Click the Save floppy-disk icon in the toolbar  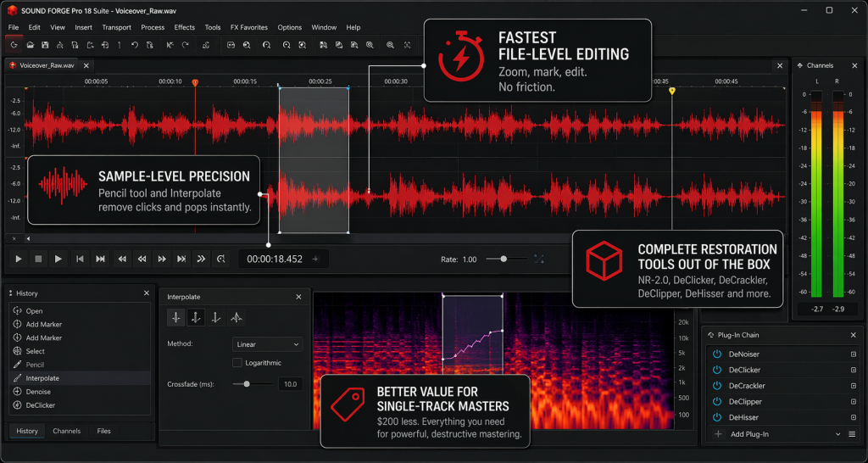coord(46,45)
